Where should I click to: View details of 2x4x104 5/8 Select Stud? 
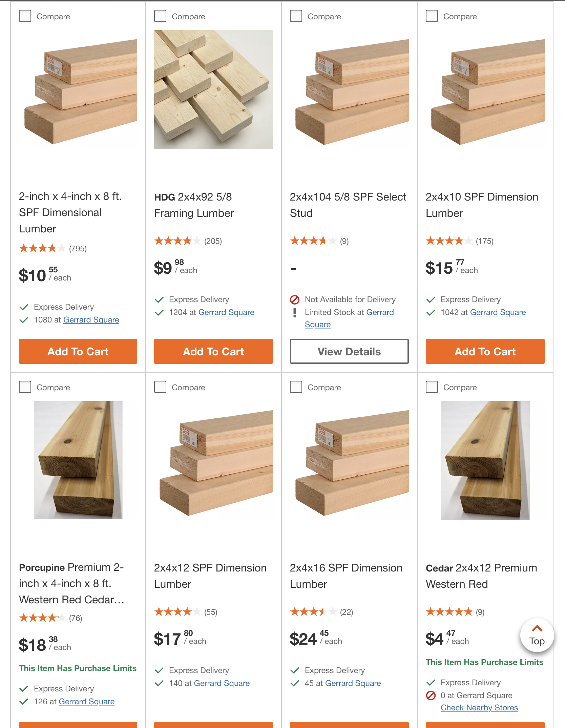(x=349, y=351)
